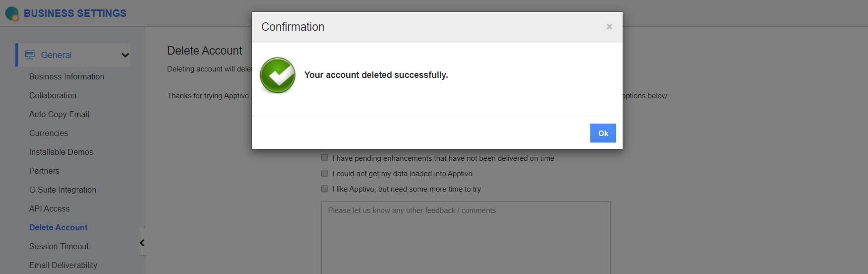Check 'pending enhancements not delivered' checkbox

click(x=325, y=158)
